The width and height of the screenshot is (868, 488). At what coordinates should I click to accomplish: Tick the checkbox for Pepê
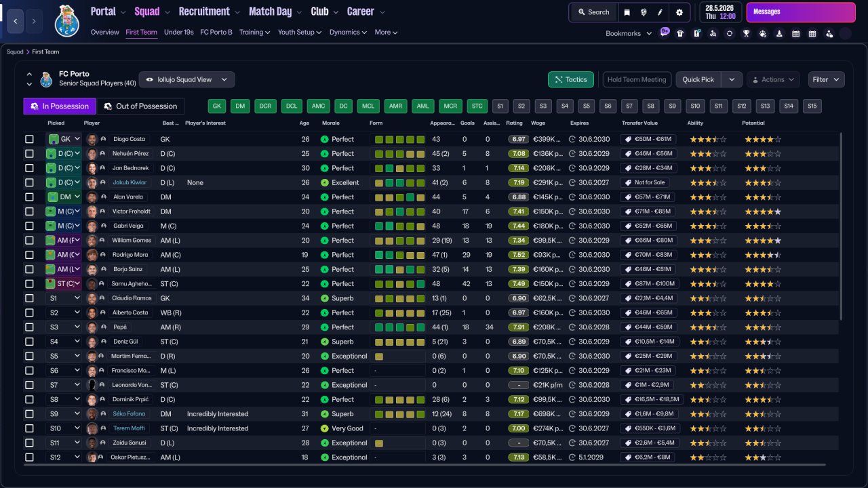click(x=29, y=327)
